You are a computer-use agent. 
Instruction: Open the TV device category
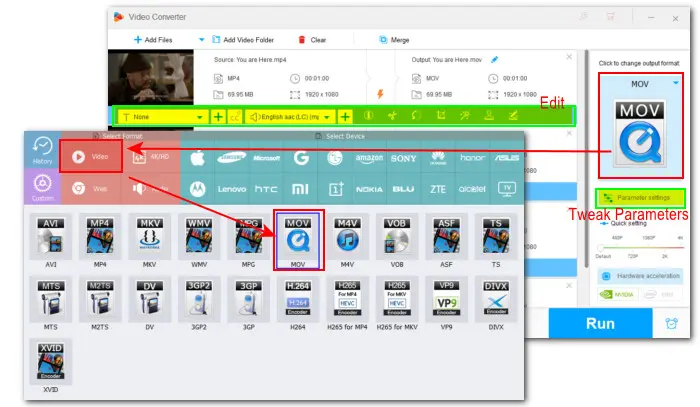pyautogui.click(x=507, y=189)
